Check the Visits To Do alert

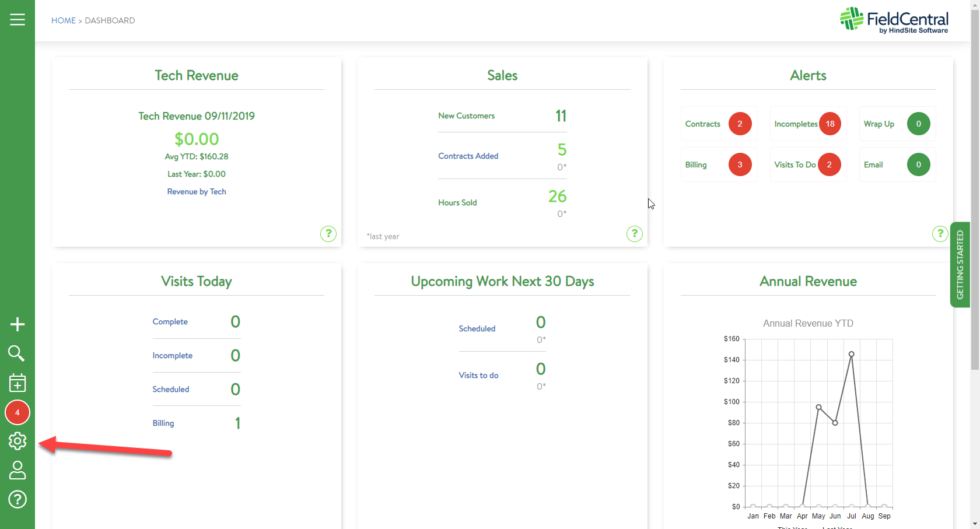808,164
